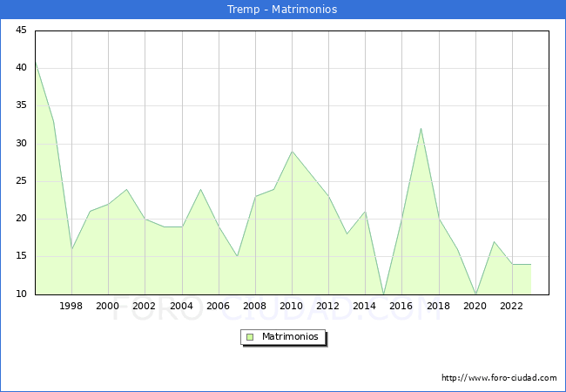The width and height of the screenshot is (566, 392).
Task: Open the www.foro-ciudad.com link
Action: click(x=499, y=378)
